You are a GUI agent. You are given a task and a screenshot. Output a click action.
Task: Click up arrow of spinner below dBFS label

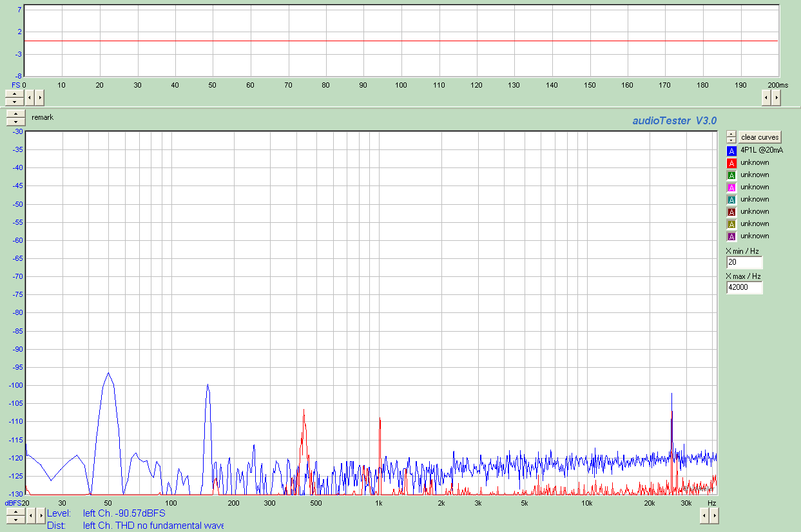pyautogui.click(x=15, y=511)
